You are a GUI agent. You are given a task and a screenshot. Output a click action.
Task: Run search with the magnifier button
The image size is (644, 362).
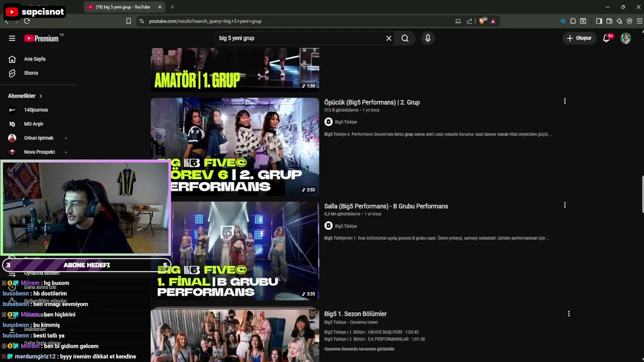tap(405, 38)
